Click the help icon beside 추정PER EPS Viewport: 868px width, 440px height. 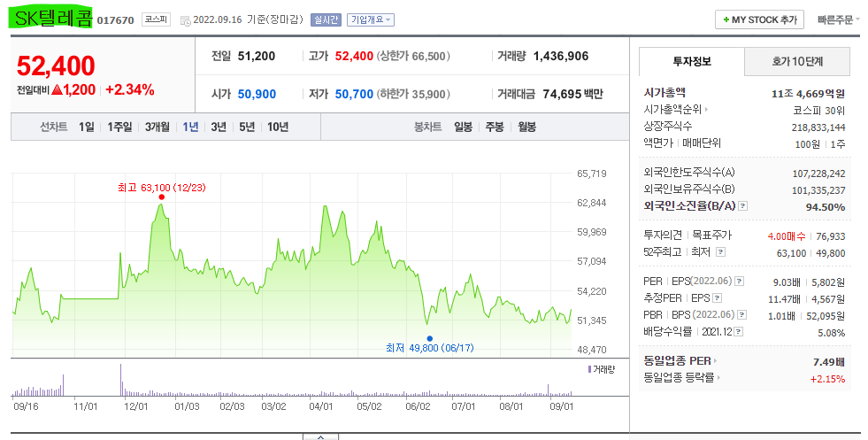717,298
